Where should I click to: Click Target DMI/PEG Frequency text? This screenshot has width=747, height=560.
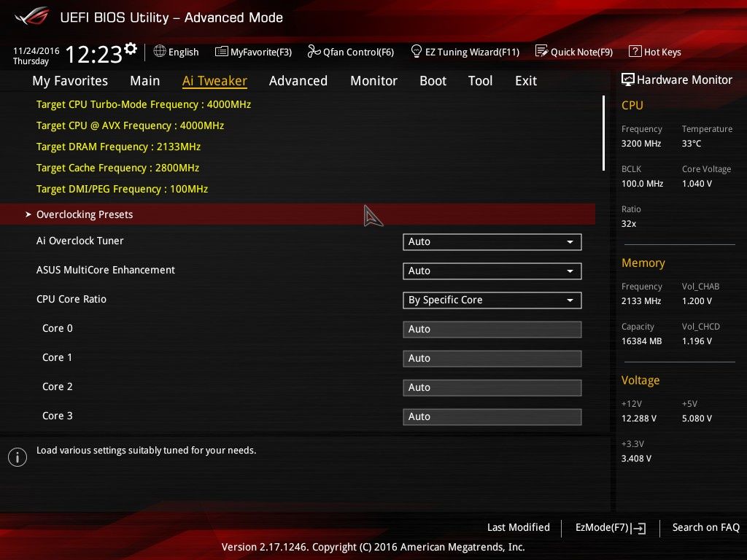122,189
